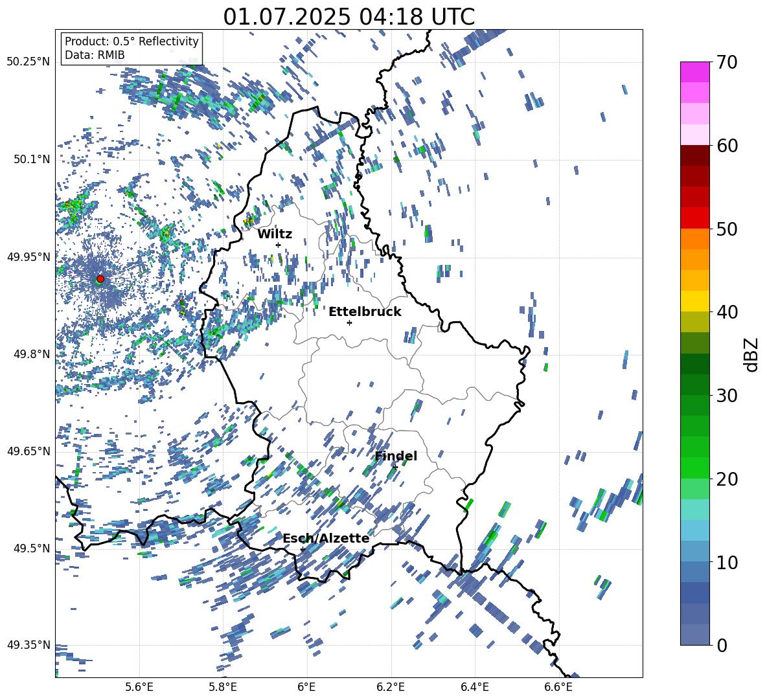Click the 0 colorbar tick label
The image size is (767, 700).
(722, 645)
